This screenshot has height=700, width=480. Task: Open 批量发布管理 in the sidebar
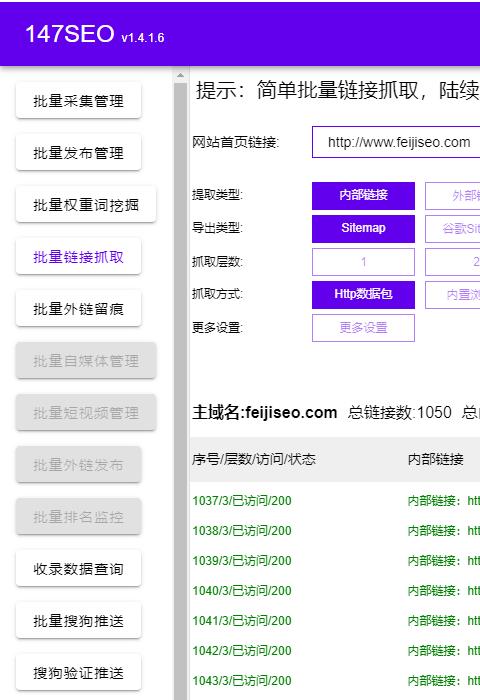pyautogui.click(x=79, y=153)
